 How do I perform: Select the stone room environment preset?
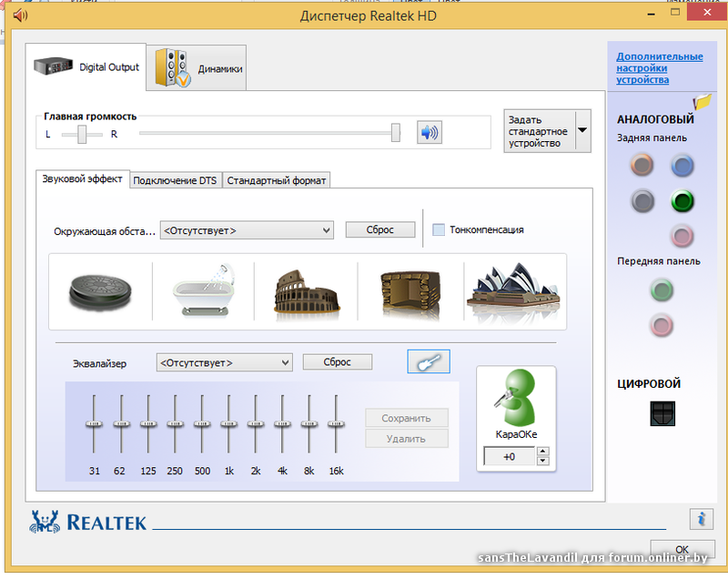click(100, 291)
